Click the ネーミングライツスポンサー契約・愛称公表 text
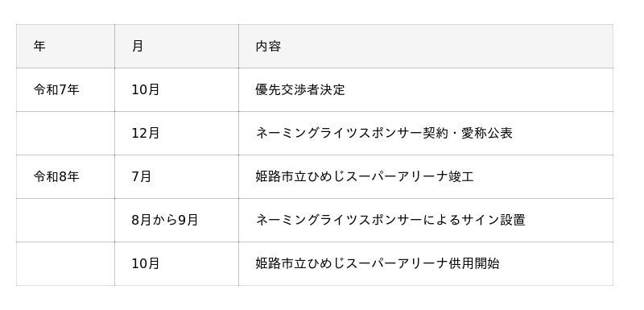This screenshot has height=310, width=644. 384,133
